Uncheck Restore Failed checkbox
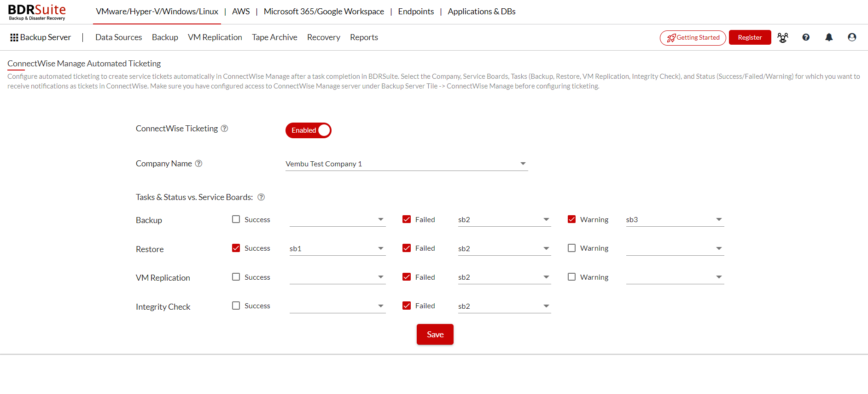 tap(407, 248)
